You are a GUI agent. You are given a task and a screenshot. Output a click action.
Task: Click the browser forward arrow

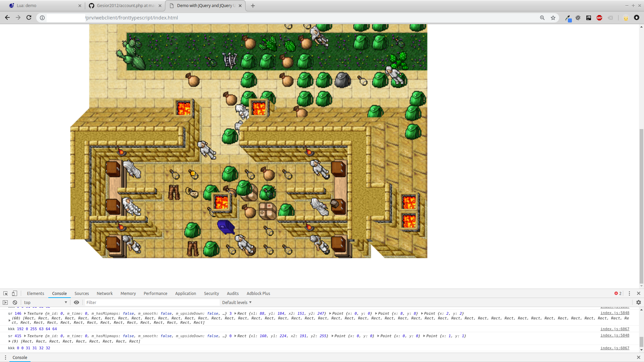pos(18,18)
